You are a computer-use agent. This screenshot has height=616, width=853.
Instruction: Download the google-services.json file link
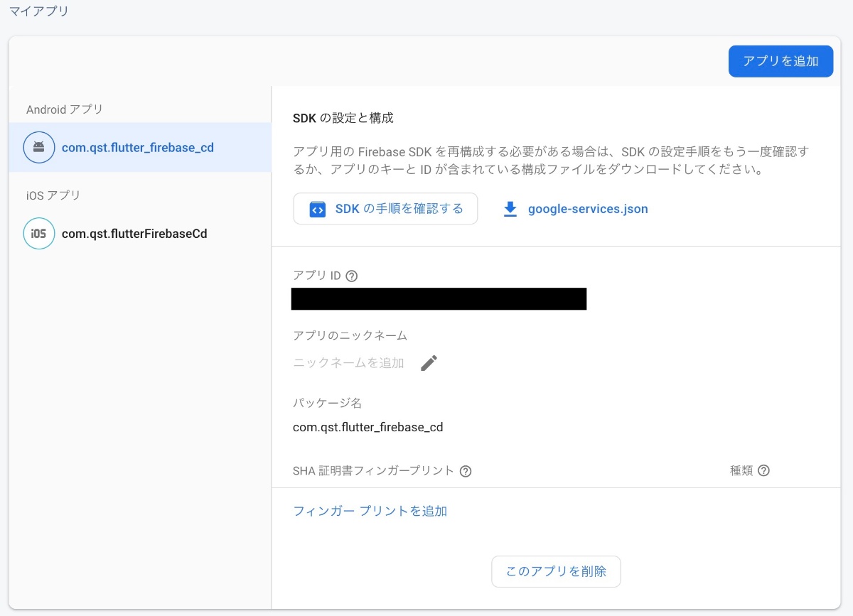click(x=588, y=210)
